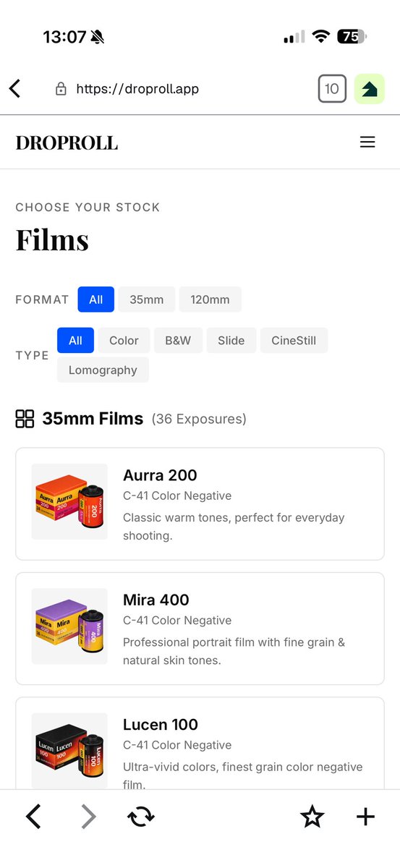Open the Lucen 100 film card
The height and width of the screenshot is (868, 400).
point(200,743)
